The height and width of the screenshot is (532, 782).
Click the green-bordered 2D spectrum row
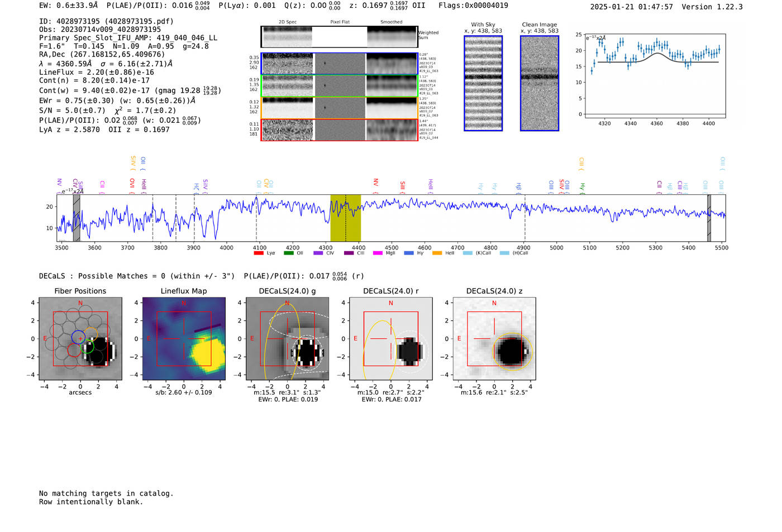coord(339,86)
